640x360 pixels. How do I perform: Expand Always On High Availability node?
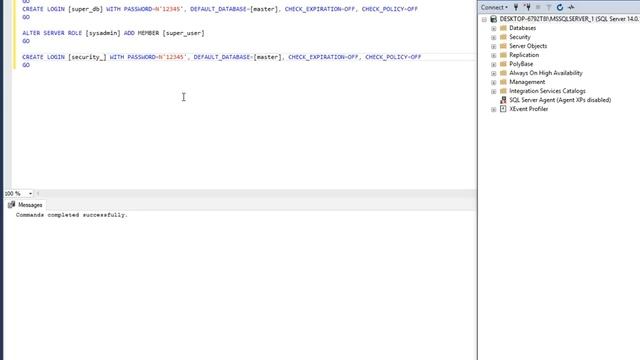tap(493, 73)
